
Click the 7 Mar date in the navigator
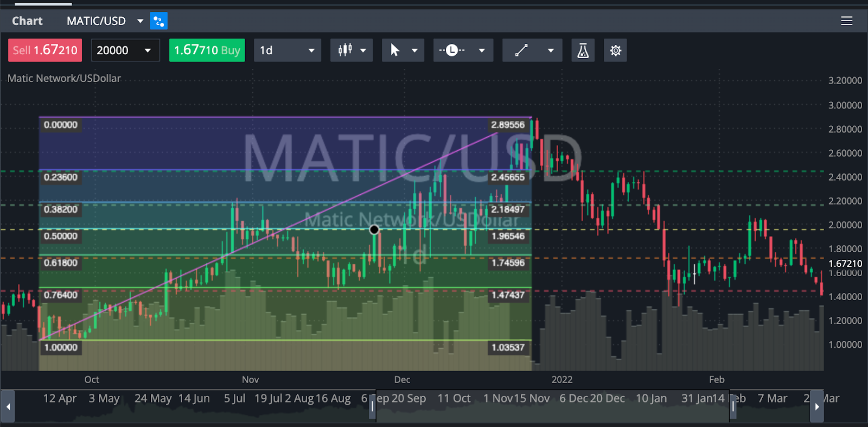click(773, 399)
